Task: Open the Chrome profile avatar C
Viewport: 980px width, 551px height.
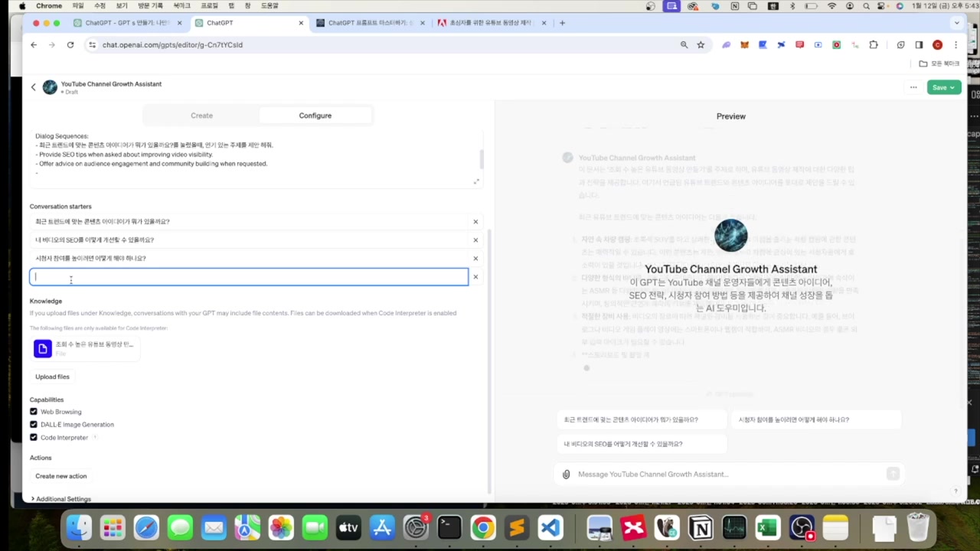Action: click(x=937, y=45)
